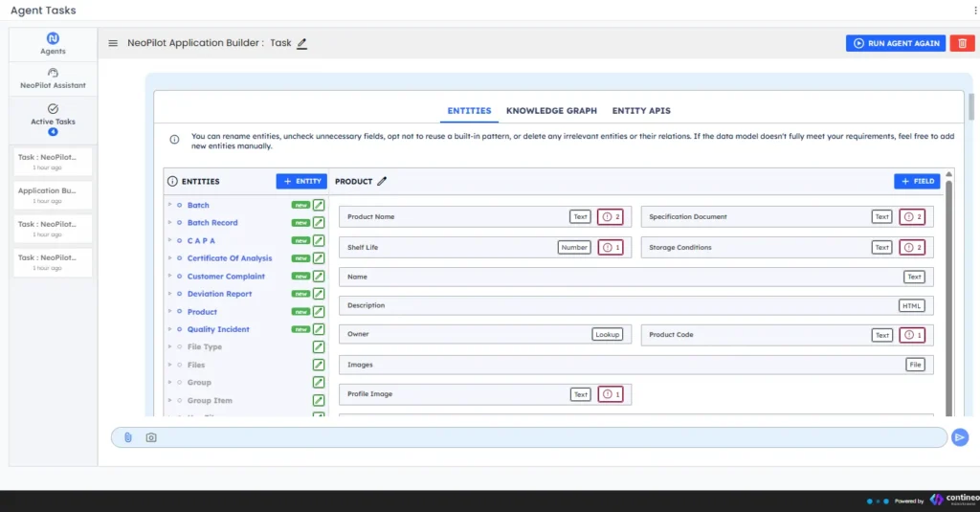Edit the Batch Record entity
This screenshot has width=980, height=512.
[x=319, y=223]
